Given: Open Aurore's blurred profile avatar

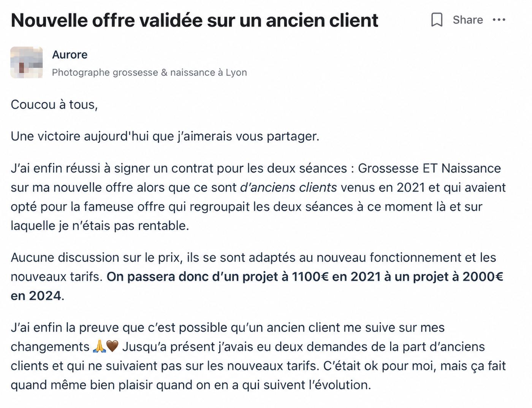Looking at the screenshot, I should point(27,62).
